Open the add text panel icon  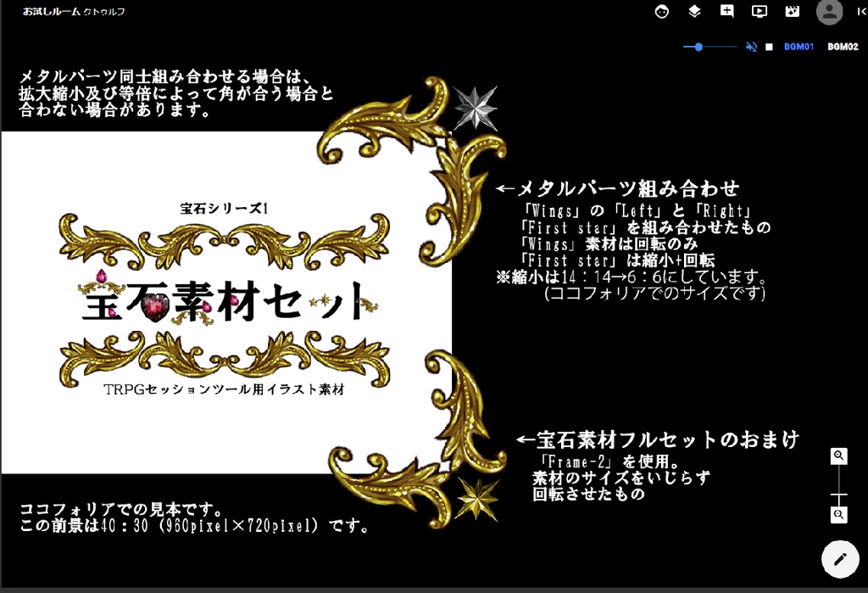coord(726,12)
